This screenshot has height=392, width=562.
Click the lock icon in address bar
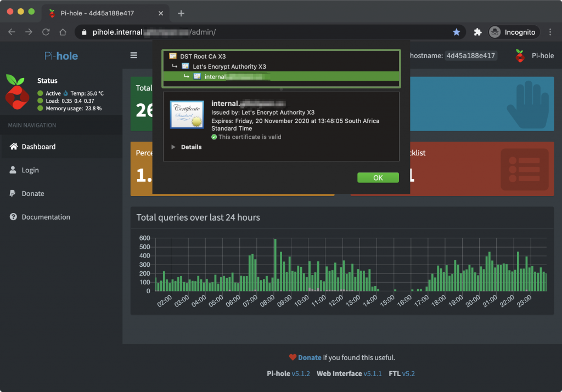click(x=84, y=32)
